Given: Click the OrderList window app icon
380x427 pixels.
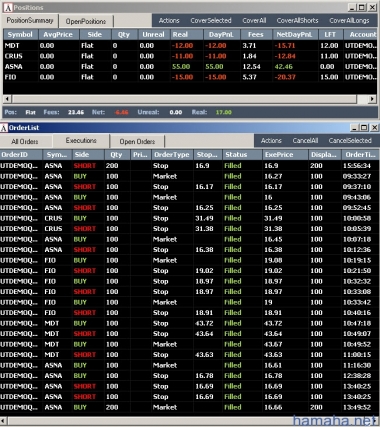Looking at the screenshot, I should click(x=4, y=128).
